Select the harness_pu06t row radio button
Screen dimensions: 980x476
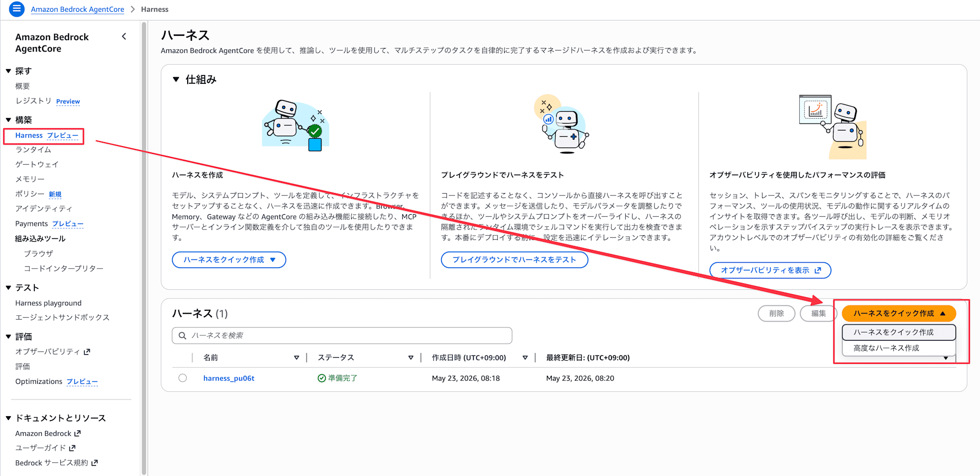pyautogui.click(x=183, y=378)
